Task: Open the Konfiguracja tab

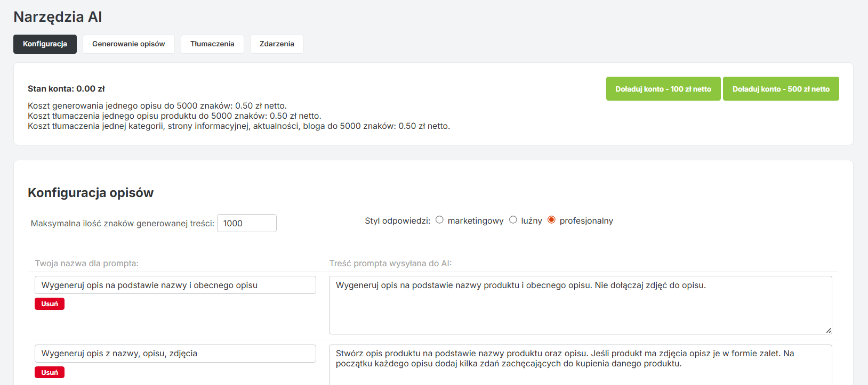Action: pyautogui.click(x=45, y=44)
